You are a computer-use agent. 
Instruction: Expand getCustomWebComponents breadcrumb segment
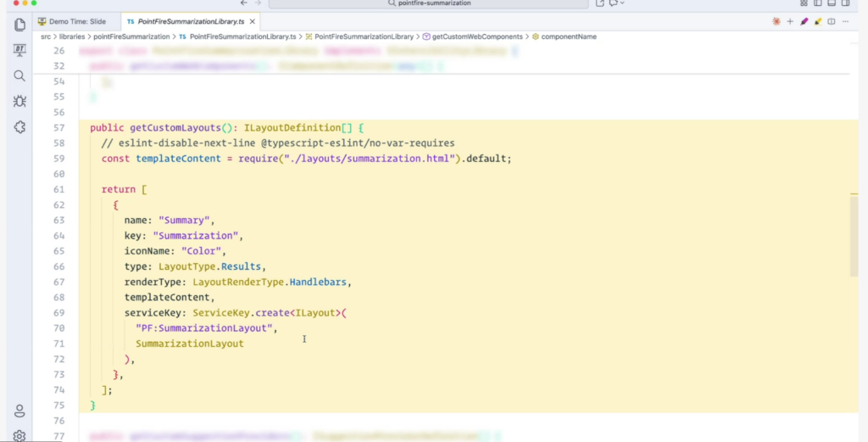(477, 36)
